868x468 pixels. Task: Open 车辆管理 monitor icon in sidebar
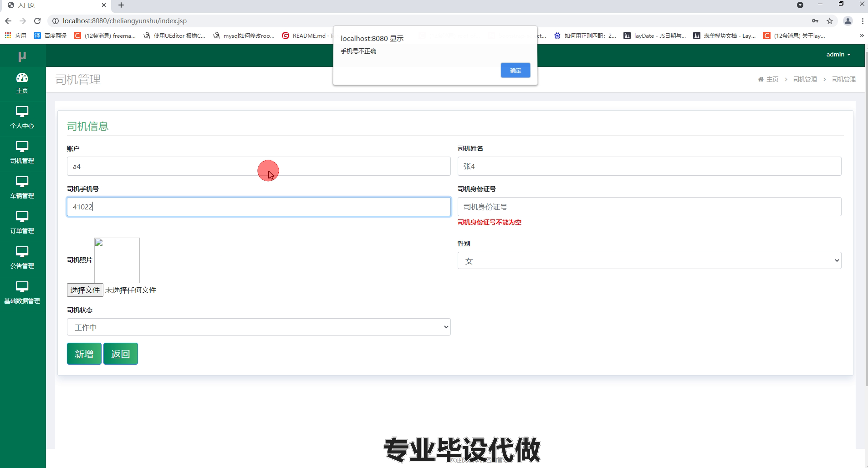[22, 182]
